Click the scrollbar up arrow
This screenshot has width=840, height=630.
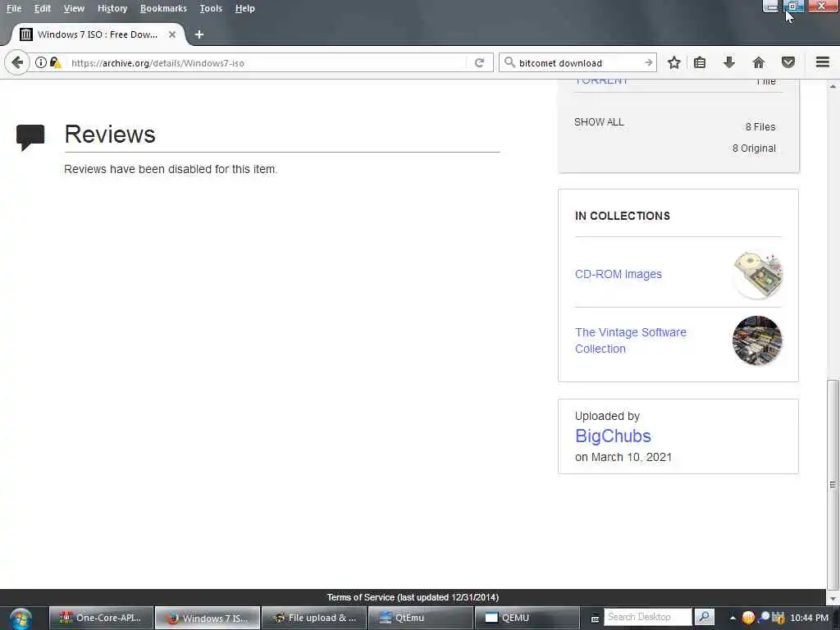833,85
